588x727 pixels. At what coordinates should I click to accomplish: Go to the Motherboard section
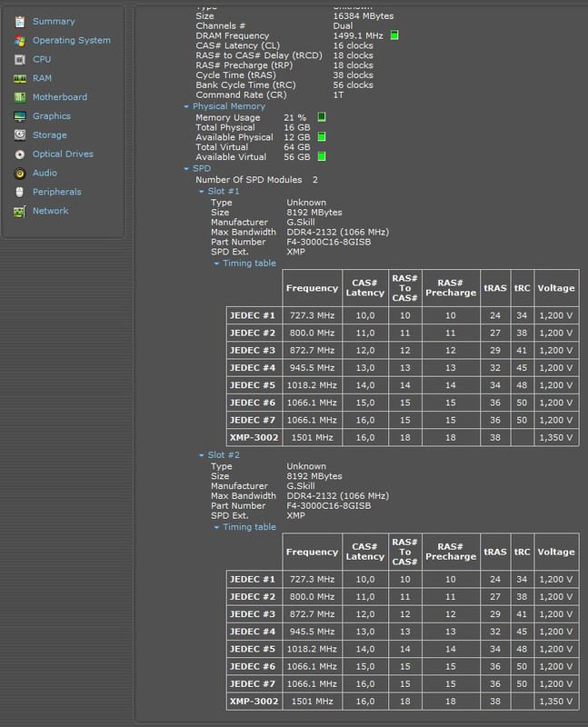(x=60, y=97)
